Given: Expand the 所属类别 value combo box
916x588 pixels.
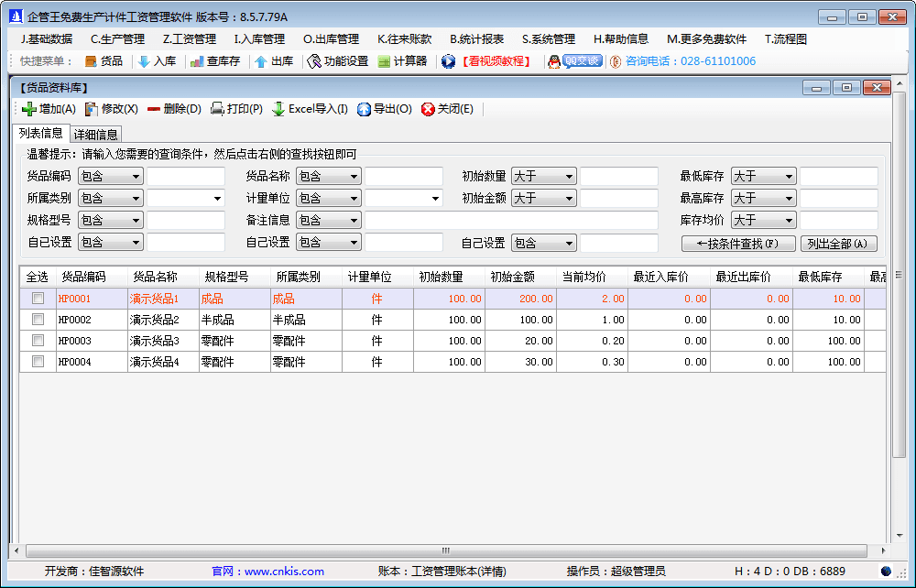Looking at the screenshot, I should (x=217, y=198).
